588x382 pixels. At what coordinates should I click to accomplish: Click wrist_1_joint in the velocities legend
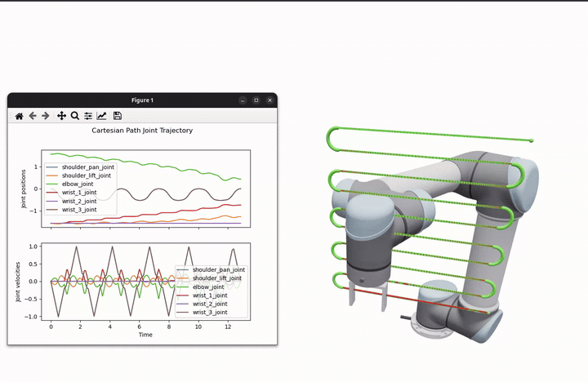click(x=210, y=295)
